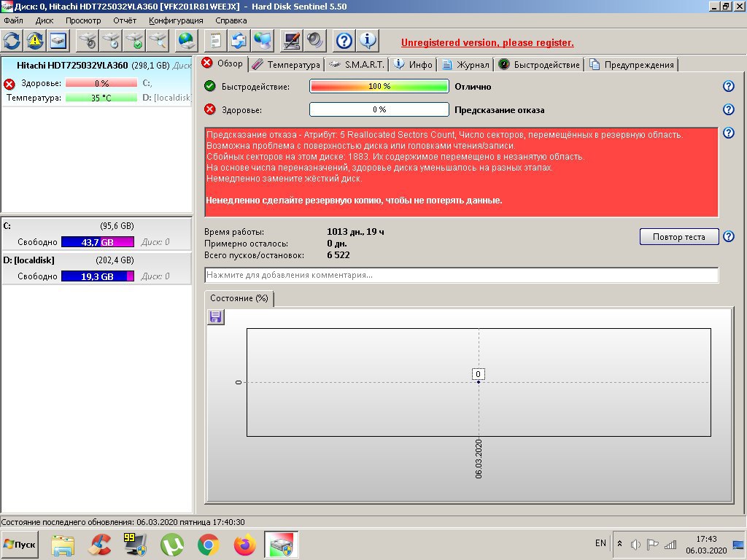747x560 pixels.
Task: Open the Отчёт menu
Action: pyautogui.click(x=125, y=20)
